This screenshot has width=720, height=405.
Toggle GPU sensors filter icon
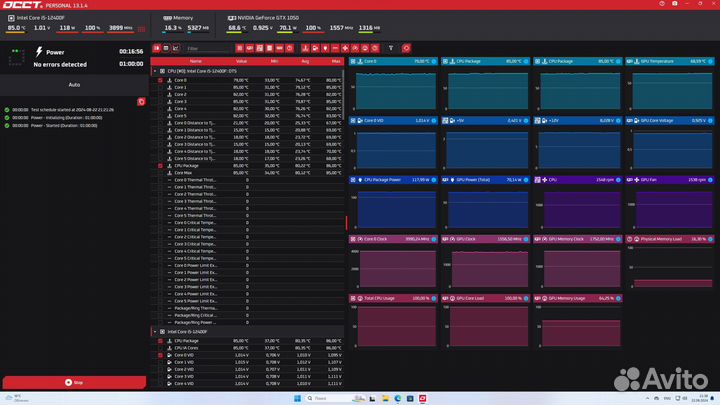pyautogui.click(x=250, y=48)
